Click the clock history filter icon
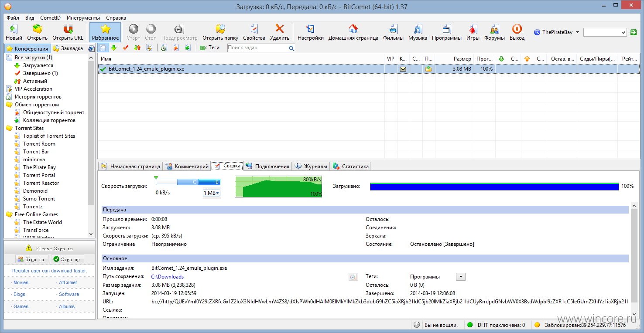 coord(164,48)
